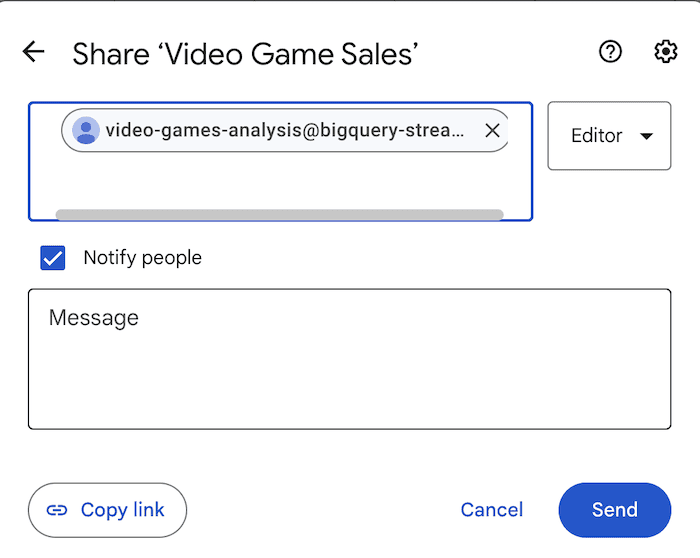Click inside the Message text box
700x558 pixels.
coord(350,375)
